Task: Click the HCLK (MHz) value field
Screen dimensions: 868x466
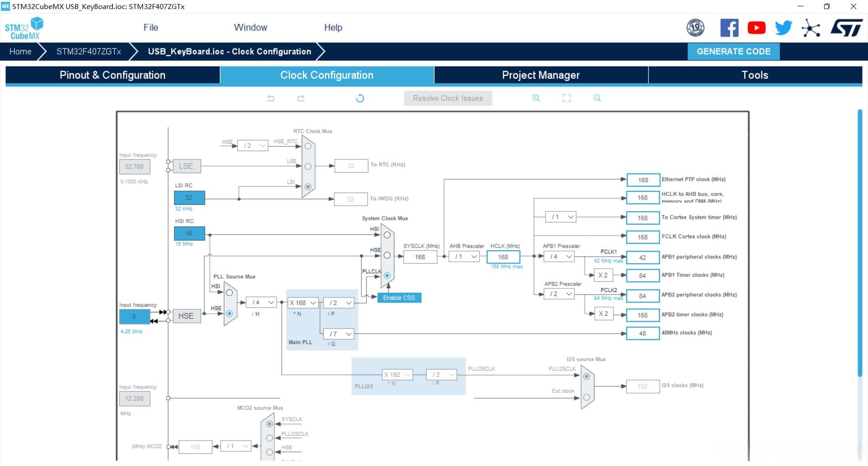Action: coord(503,257)
